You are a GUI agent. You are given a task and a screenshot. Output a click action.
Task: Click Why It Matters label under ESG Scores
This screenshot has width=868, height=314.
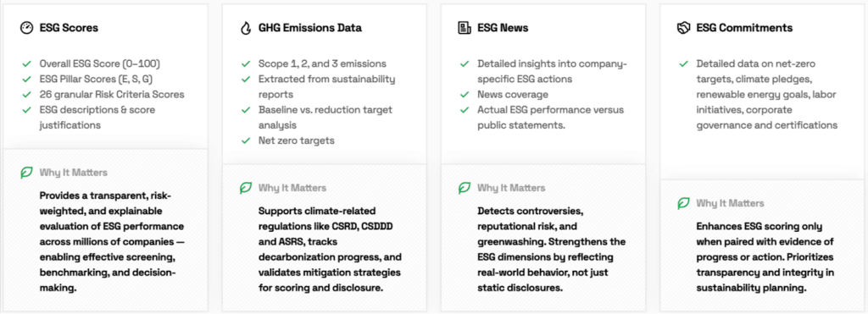pos(73,173)
